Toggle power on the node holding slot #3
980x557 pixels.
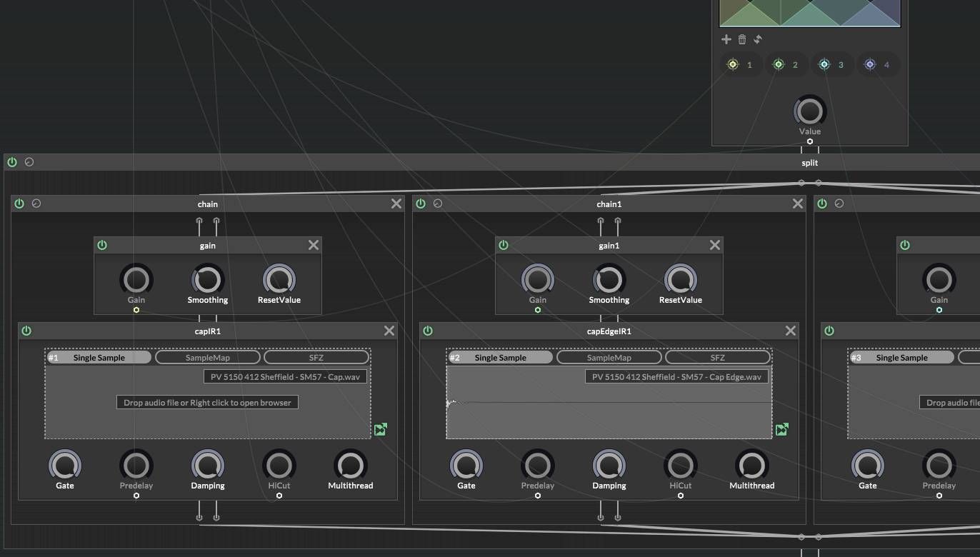829,331
